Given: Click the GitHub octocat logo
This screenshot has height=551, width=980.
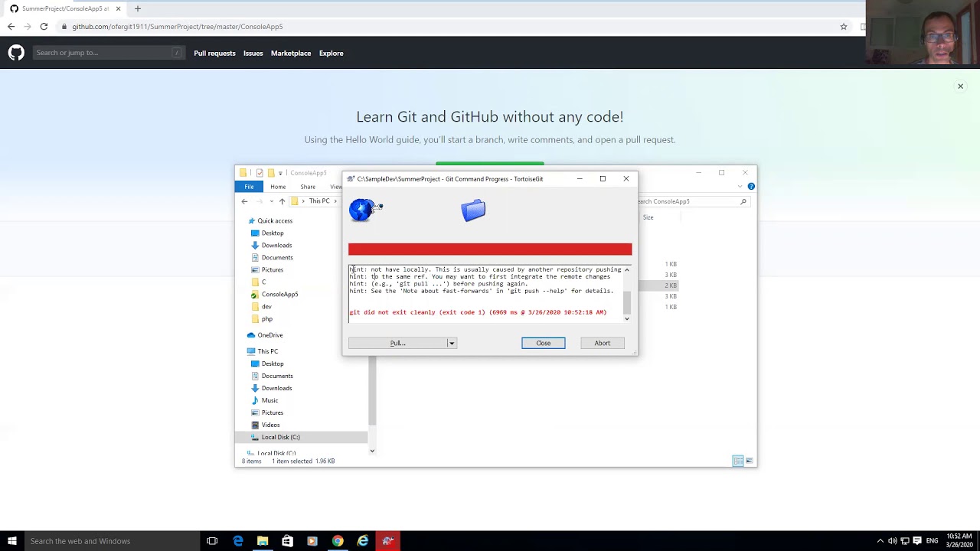Looking at the screenshot, I should coord(16,53).
